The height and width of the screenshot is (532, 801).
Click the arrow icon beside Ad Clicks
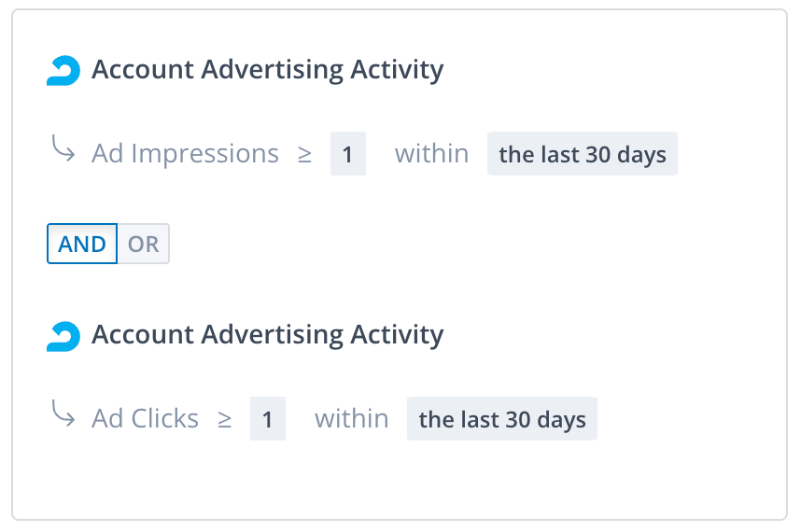point(63,415)
